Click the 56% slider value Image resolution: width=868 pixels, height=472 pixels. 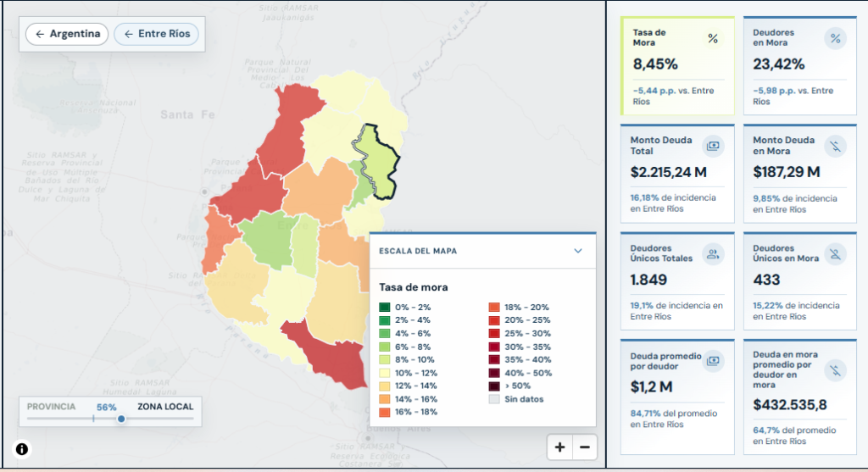106,408
